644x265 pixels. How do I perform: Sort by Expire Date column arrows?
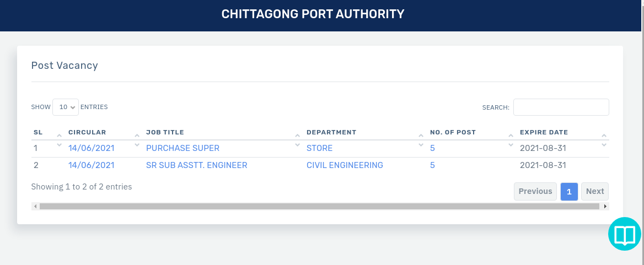coord(604,140)
